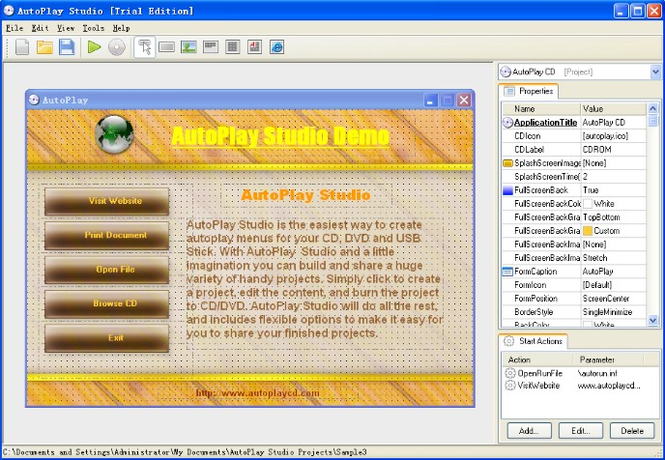Open the File menu
This screenshot has width=665, height=460.
point(14,28)
